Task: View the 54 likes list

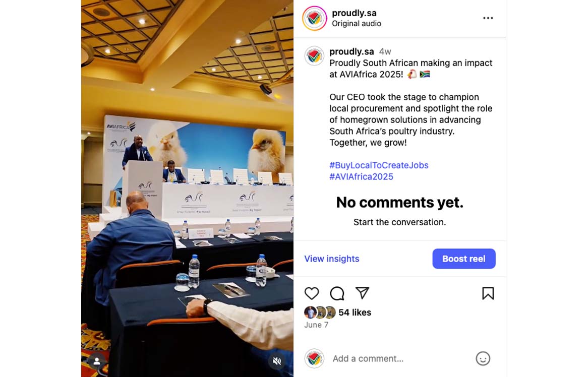Action: (355, 312)
